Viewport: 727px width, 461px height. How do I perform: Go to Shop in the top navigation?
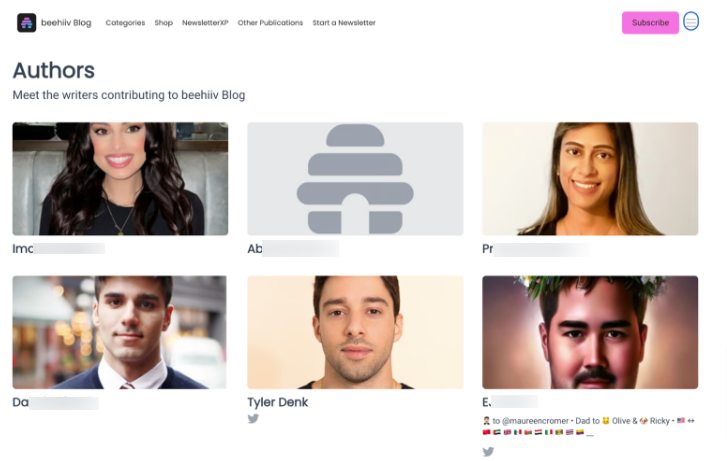[x=164, y=23]
